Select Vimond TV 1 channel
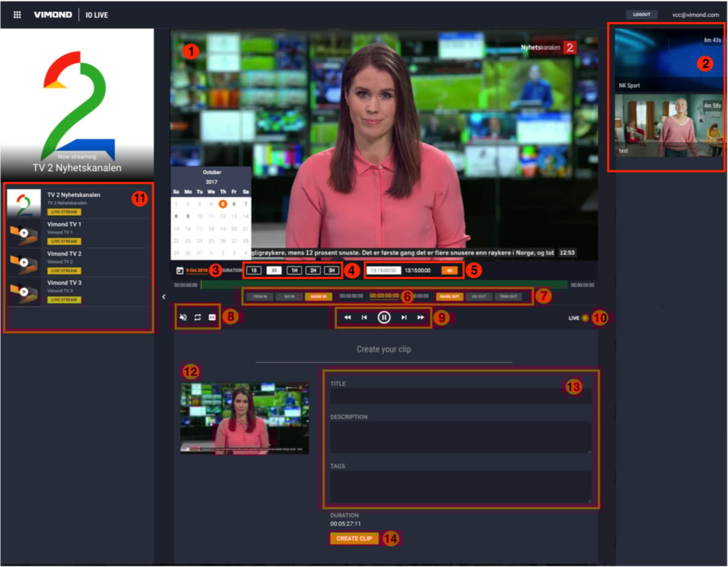Viewport: 728px width, 567px height. coord(77,233)
